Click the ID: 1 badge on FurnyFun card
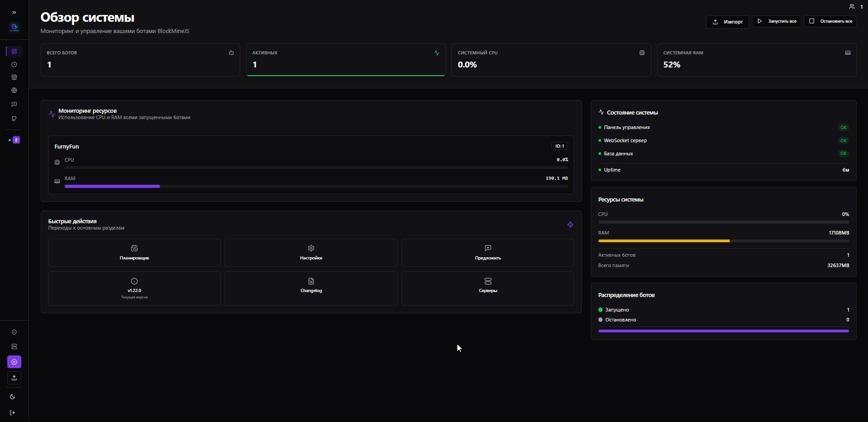Image resolution: width=868 pixels, height=422 pixels. click(x=560, y=146)
